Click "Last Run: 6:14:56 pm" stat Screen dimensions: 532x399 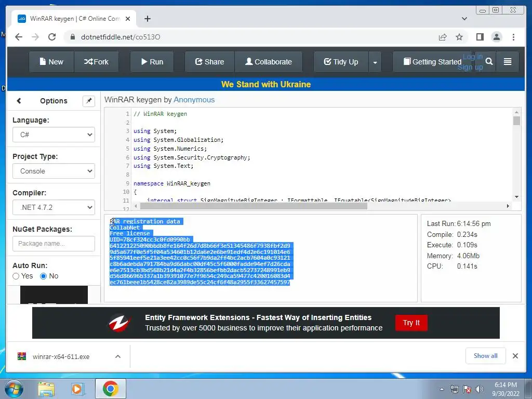pos(459,223)
